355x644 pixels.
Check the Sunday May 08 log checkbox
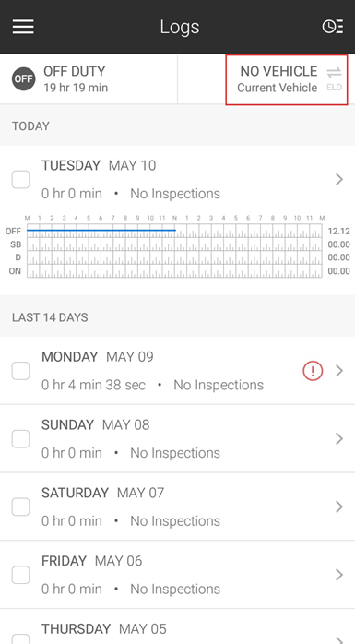point(20,438)
